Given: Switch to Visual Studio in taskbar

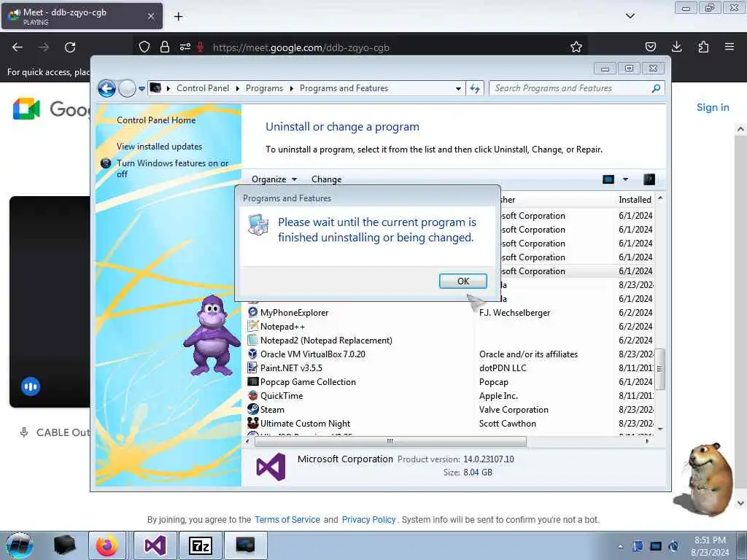Looking at the screenshot, I should pos(155,545).
